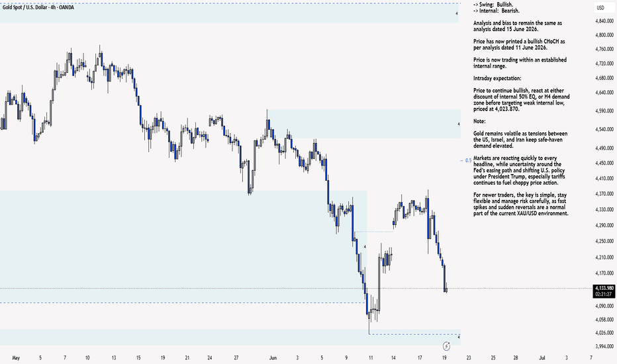Select the dotted horizontal current price line
The width and height of the screenshot is (617, 364).
point(295,289)
